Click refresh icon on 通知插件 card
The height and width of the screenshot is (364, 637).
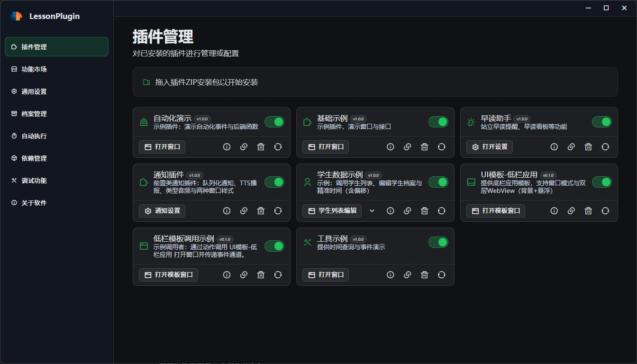pyautogui.click(x=278, y=211)
